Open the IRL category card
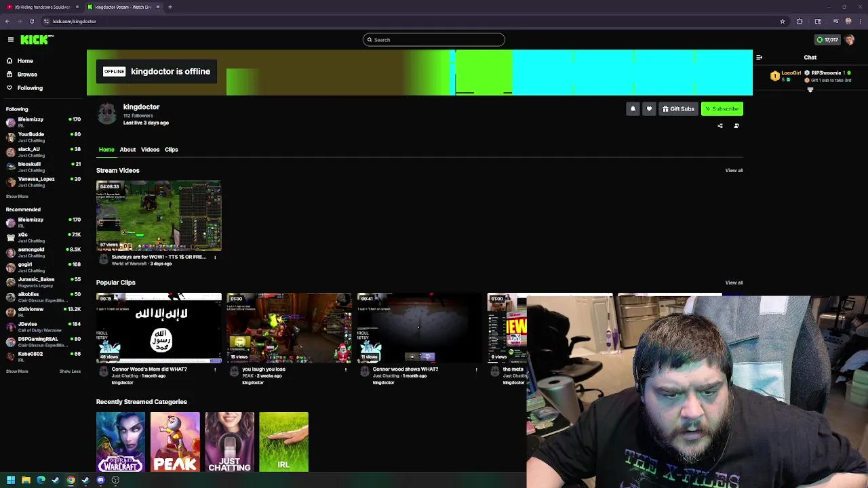Image resolution: width=868 pixels, height=488 pixels. coord(283,442)
